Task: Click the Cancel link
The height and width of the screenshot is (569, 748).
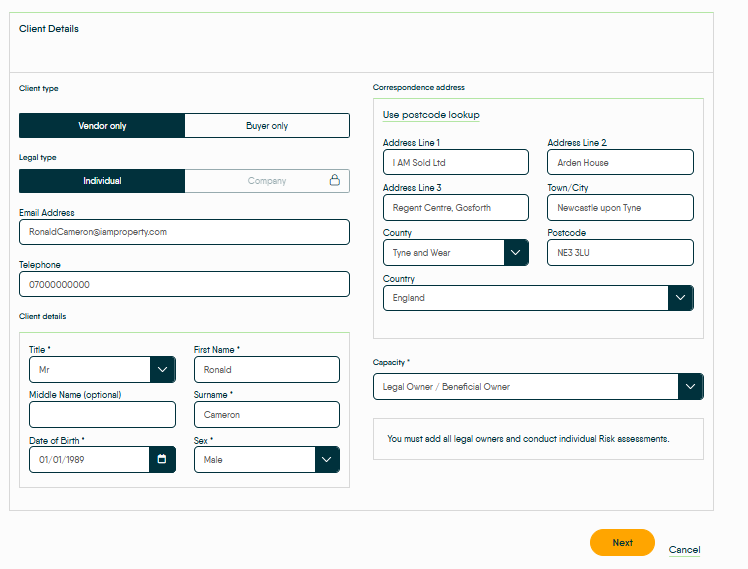Action: [x=684, y=549]
